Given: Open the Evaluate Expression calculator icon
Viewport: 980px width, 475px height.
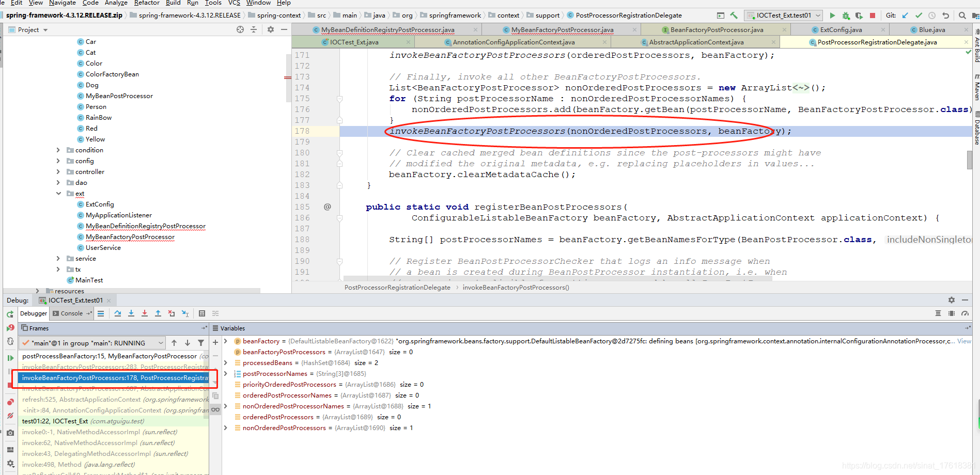Looking at the screenshot, I should tap(202, 313).
